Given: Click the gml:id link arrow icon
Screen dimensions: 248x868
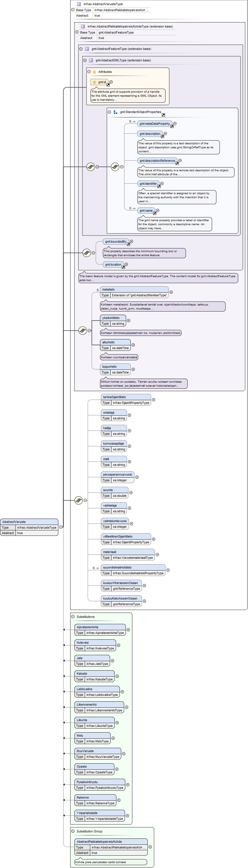Looking at the screenshot, I should 108,85.
